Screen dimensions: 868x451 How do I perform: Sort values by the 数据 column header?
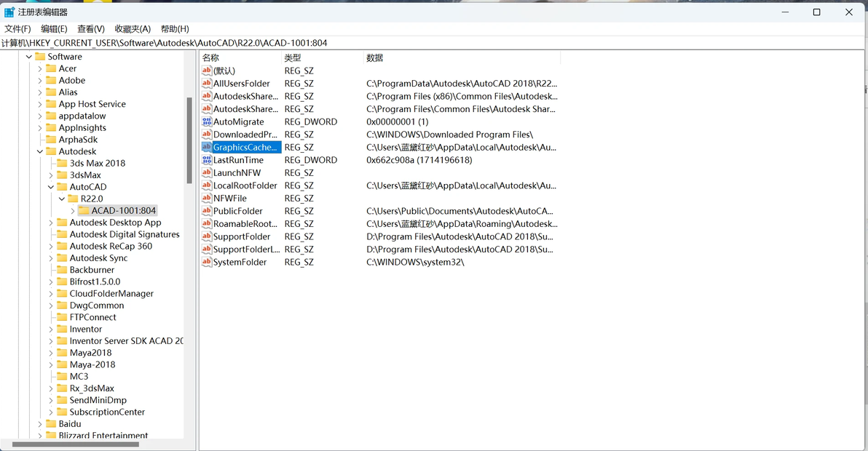click(x=462, y=57)
